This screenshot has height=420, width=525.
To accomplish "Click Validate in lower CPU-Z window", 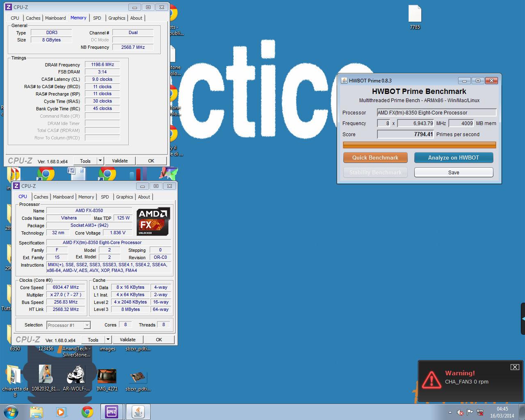I will 128,340.
